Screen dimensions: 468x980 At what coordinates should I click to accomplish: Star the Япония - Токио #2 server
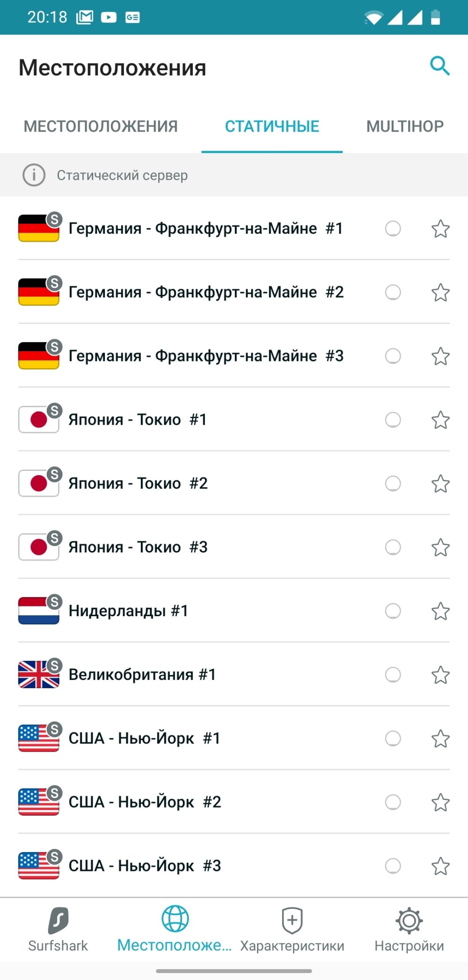pos(440,483)
